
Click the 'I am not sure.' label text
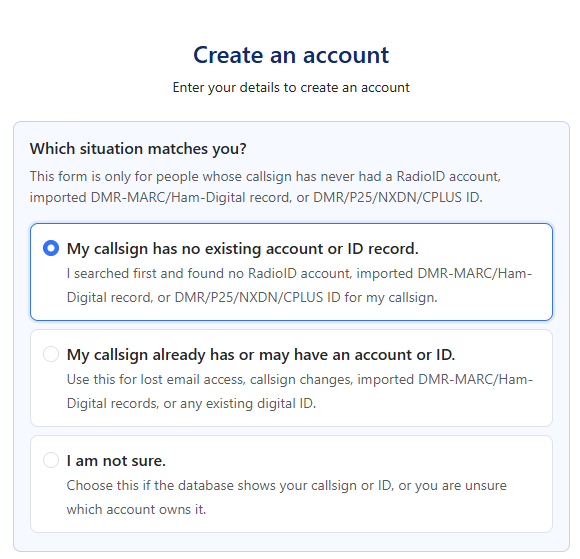pos(116,461)
